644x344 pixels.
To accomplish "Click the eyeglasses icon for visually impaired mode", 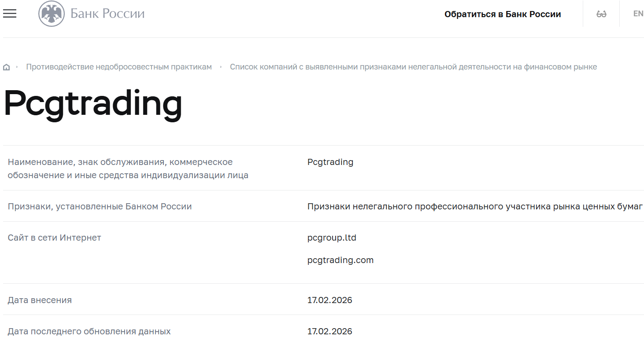I will (x=600, y=13).
